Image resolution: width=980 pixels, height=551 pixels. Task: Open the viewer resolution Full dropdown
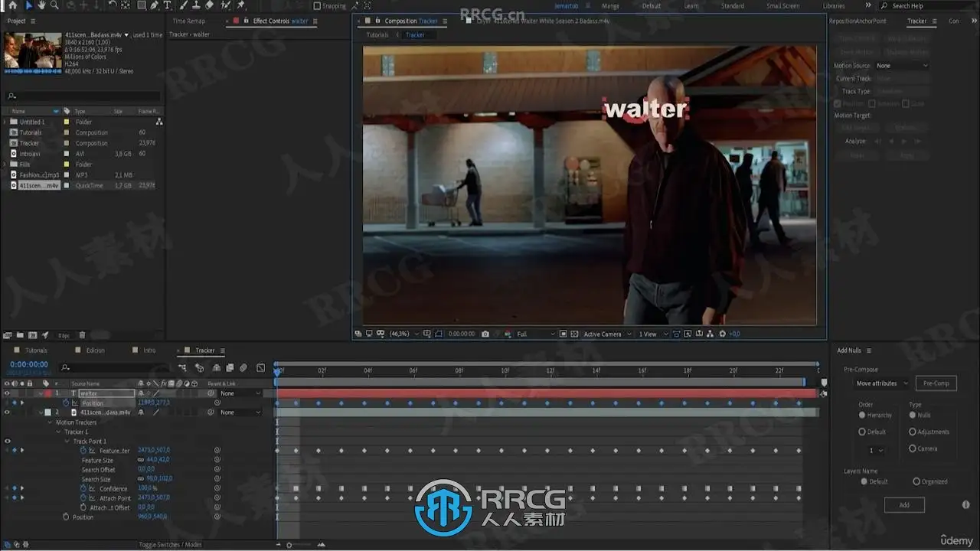pyautogui.click(x=536, y=334)
